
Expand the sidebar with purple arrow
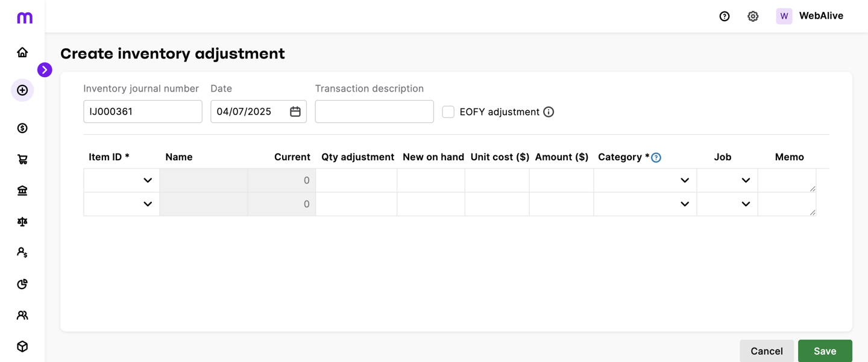pyautogui.click(x=45, y=70)
